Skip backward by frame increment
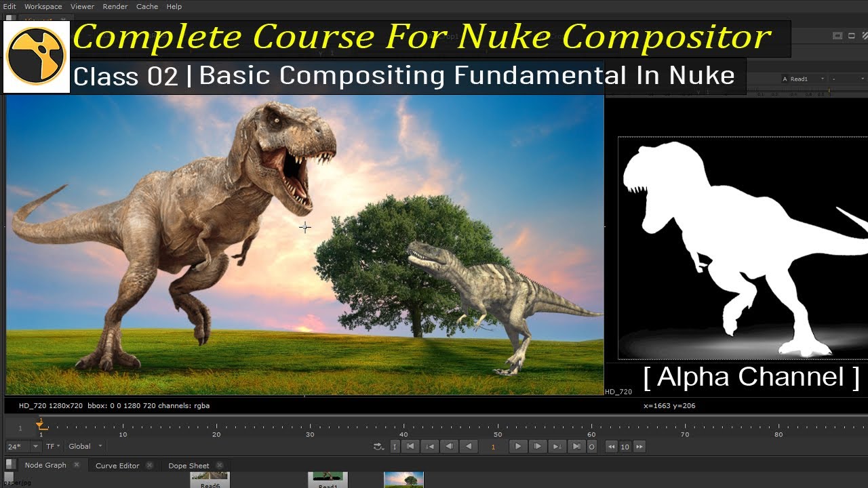 pyautogui.click(x=612, y=446)
